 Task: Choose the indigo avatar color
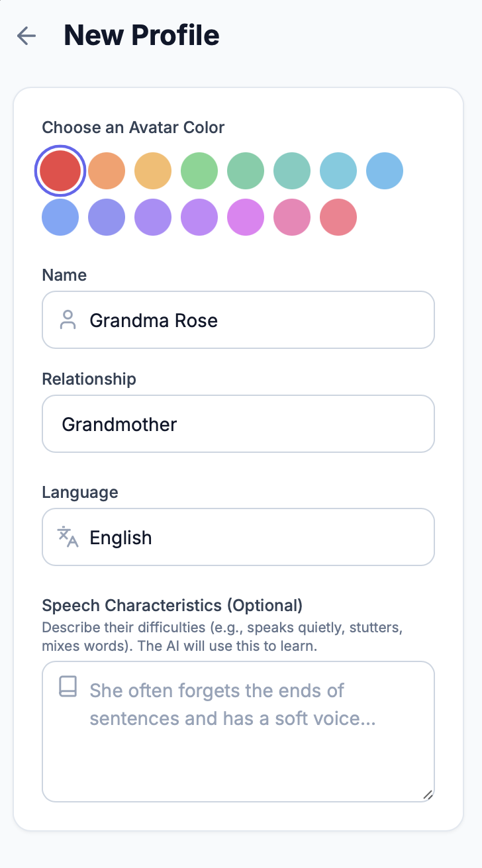point(107,217)
